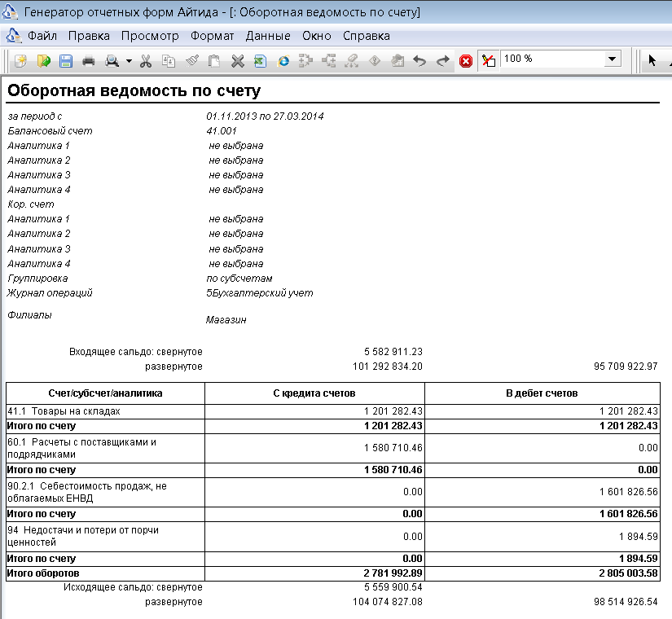
Task: Toggle the design mode pencil icon
Action: click(488, 61)
